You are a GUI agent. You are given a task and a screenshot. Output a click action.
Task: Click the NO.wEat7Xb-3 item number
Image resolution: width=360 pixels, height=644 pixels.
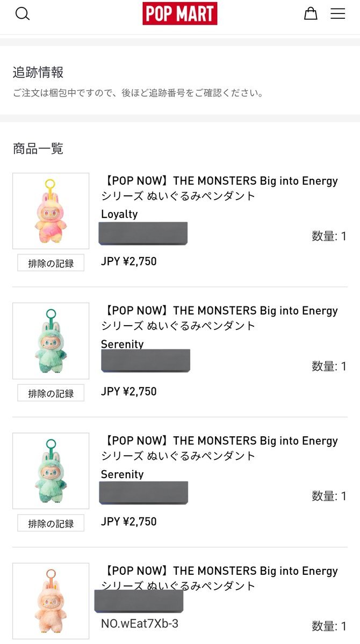(x=140, y=624)
